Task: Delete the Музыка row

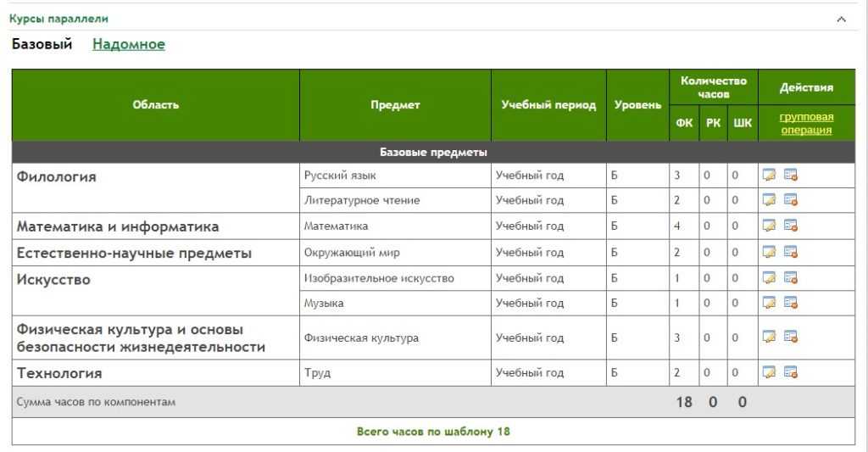Action: click(x=791, y=303)
